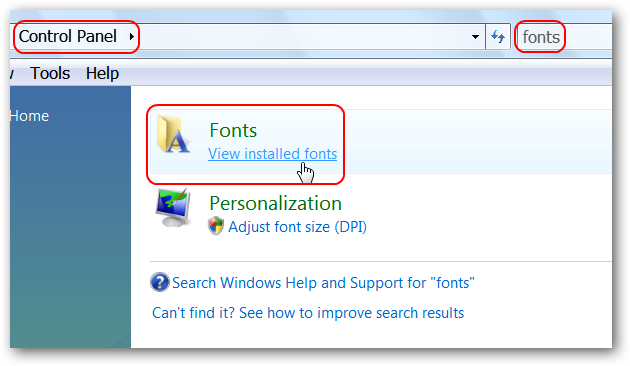Click the blue question mark help icon
The height and width of the screenshot is (366, 630).
[x=160, y=282]
